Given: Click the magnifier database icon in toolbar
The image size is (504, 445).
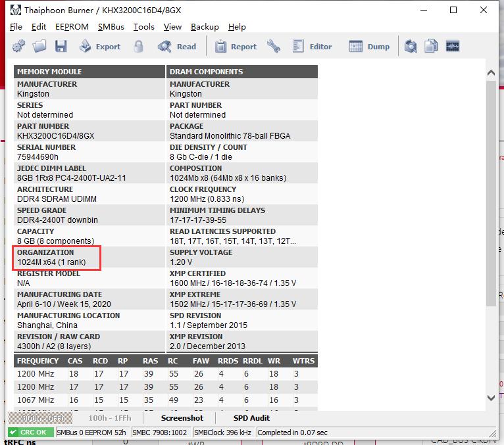Looking at the screenshot, I should [411, 47].
